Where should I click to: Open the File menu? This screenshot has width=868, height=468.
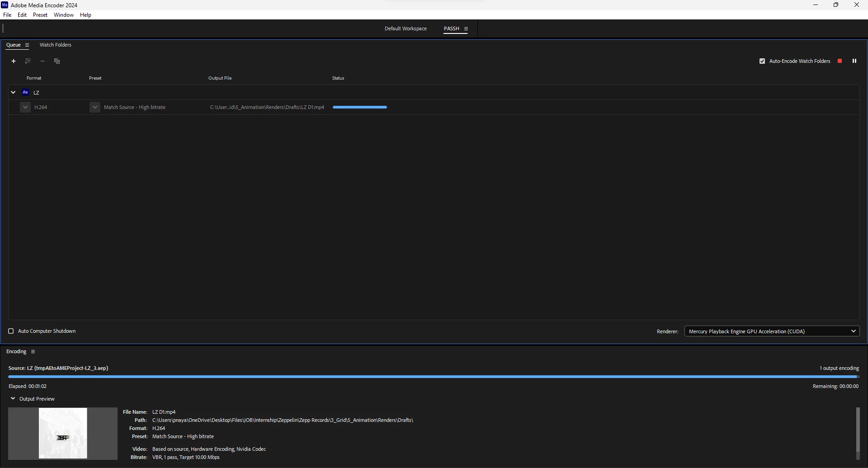[x=7, y=15]
